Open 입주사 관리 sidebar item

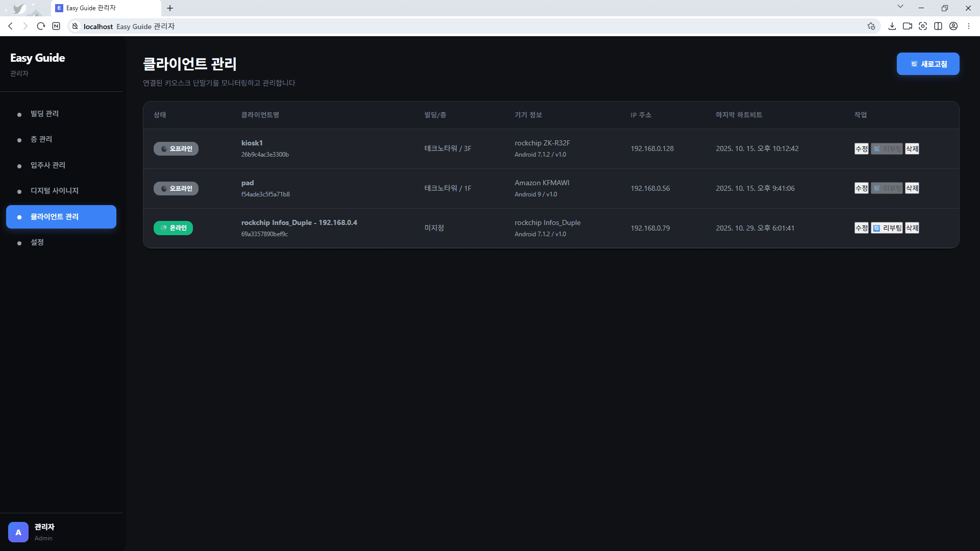47,165
